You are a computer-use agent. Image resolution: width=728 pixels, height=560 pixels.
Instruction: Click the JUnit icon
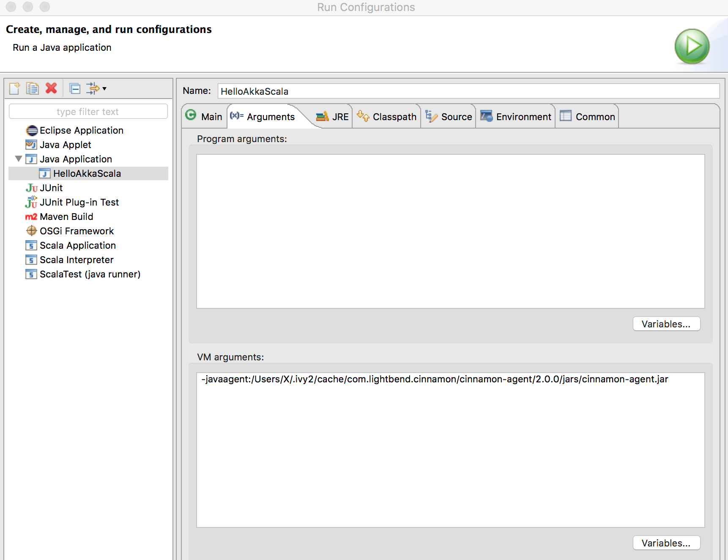pyautogui.click(x=32, y=188)
